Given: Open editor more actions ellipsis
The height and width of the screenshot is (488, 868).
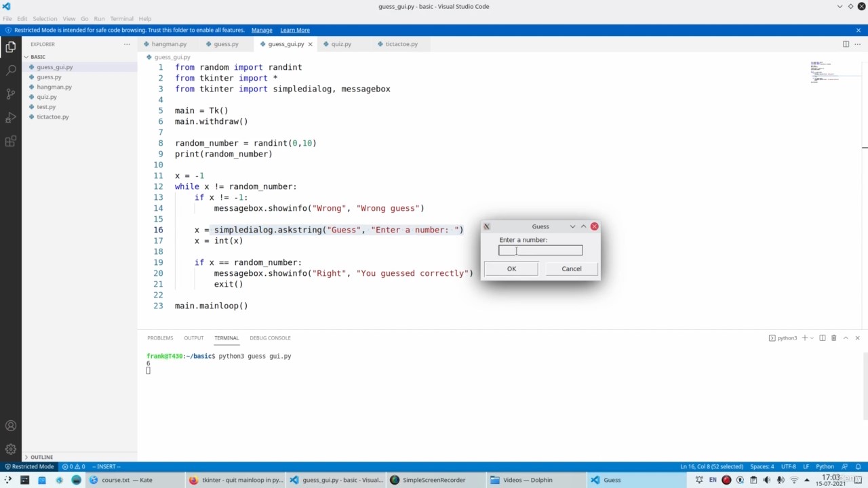Looking at the screenshot, I should [858, 44].
